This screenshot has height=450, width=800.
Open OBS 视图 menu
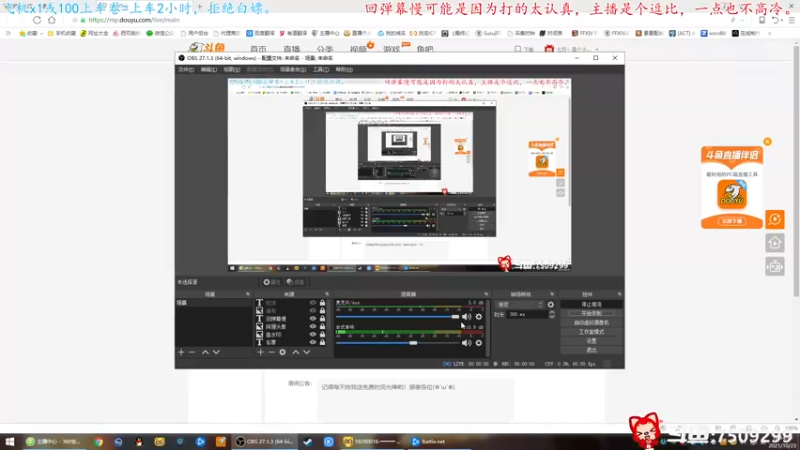tap(231, 69)
